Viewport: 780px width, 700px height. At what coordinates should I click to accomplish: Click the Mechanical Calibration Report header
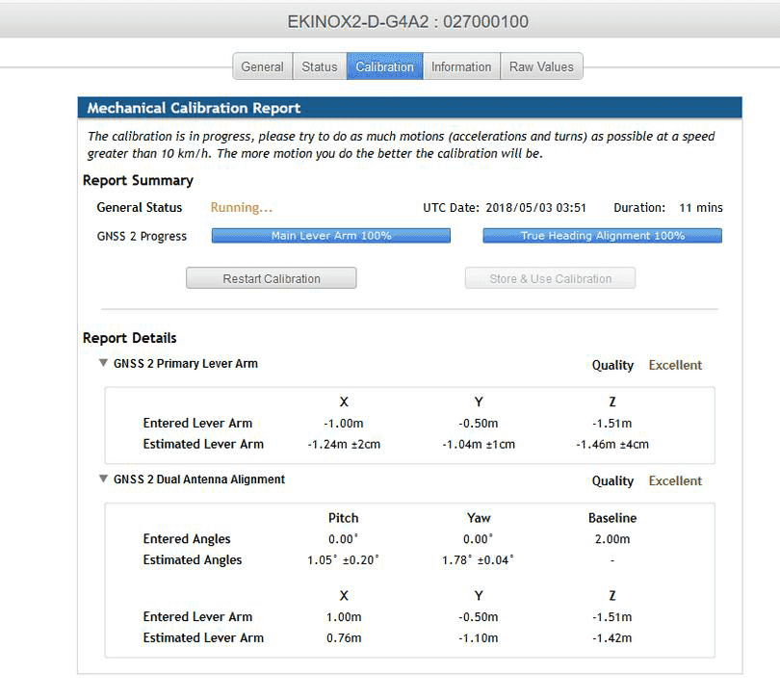(194, 108)
